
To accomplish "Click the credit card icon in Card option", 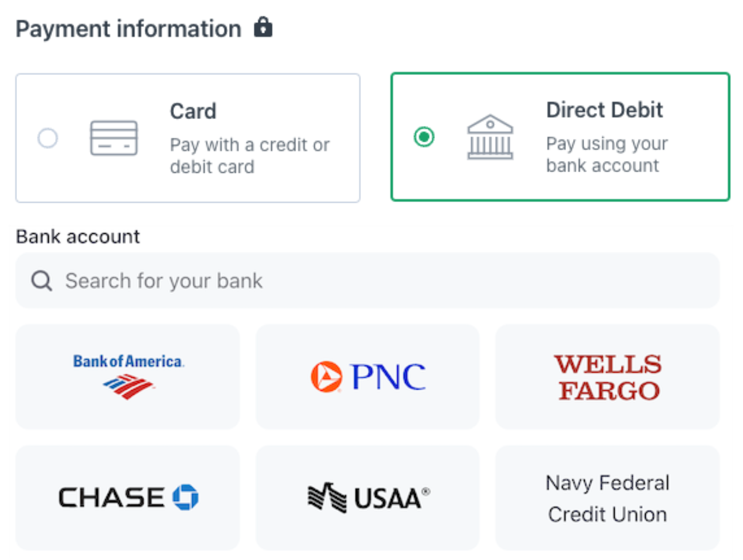I will (114, 138).
